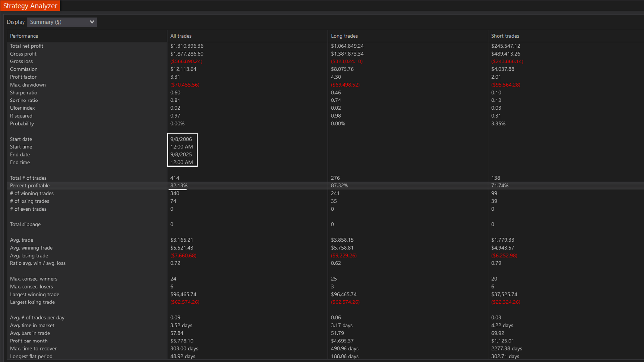This screenshot has width=644, height=362.
Task: Click the $1,310,396.36 total net profit value
Action: [x=187, y=46]
